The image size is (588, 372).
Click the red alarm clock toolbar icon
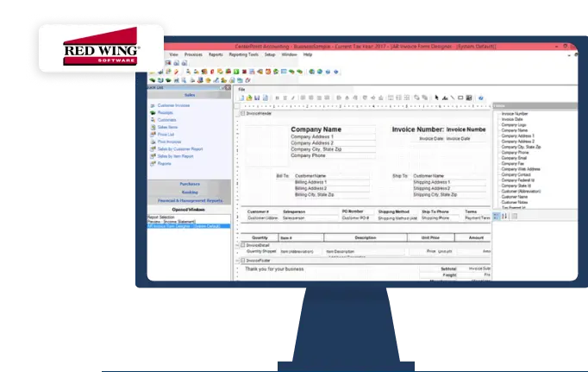point(268,72)
